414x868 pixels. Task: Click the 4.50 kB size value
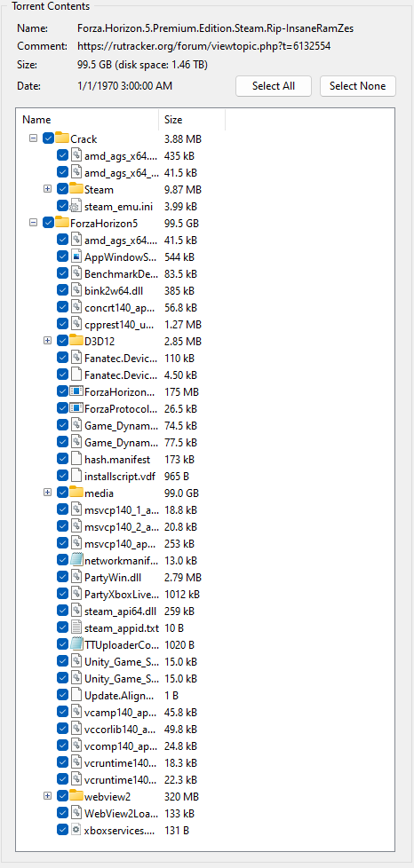tap(180, 375)
